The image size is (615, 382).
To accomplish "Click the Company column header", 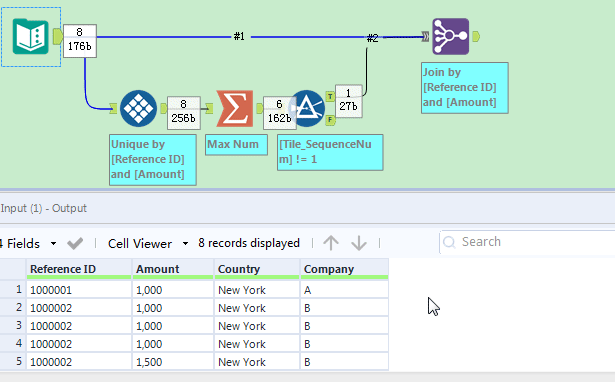I will coord(344,269).
